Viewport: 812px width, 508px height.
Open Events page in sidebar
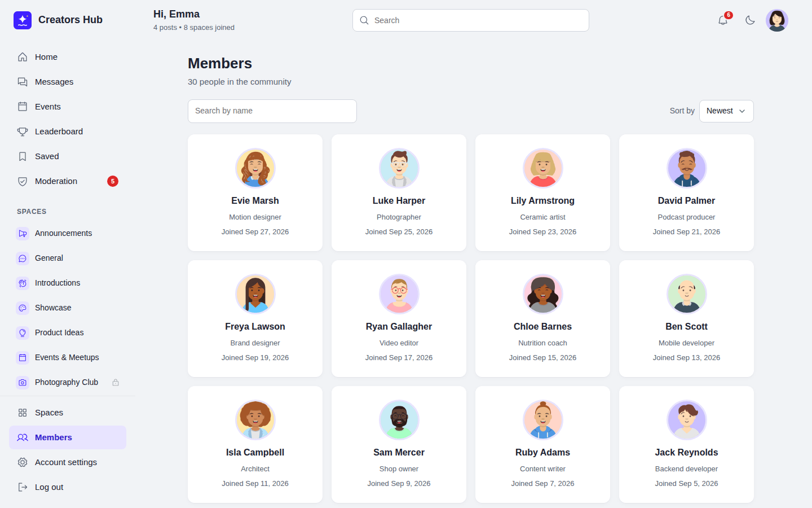point(68,107)
